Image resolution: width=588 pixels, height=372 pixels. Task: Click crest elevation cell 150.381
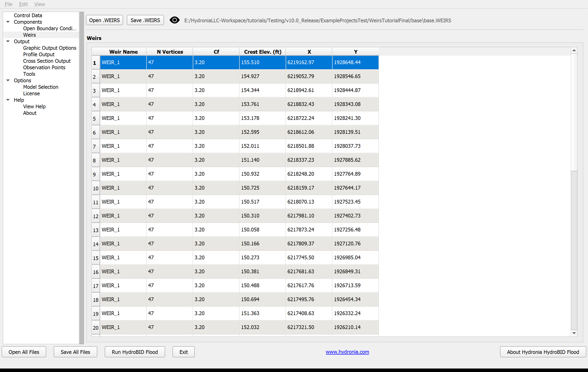click(x=262, y=271)
